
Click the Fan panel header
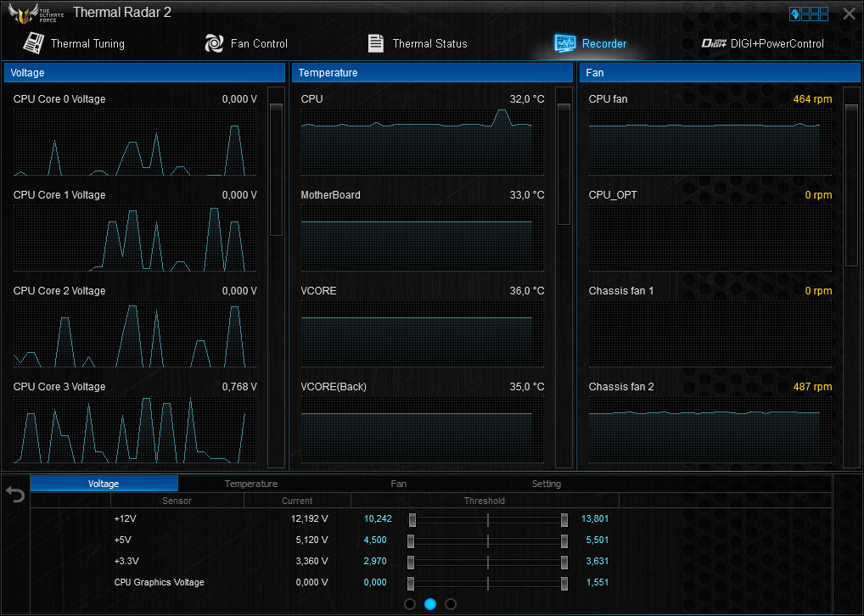[720, 73]
